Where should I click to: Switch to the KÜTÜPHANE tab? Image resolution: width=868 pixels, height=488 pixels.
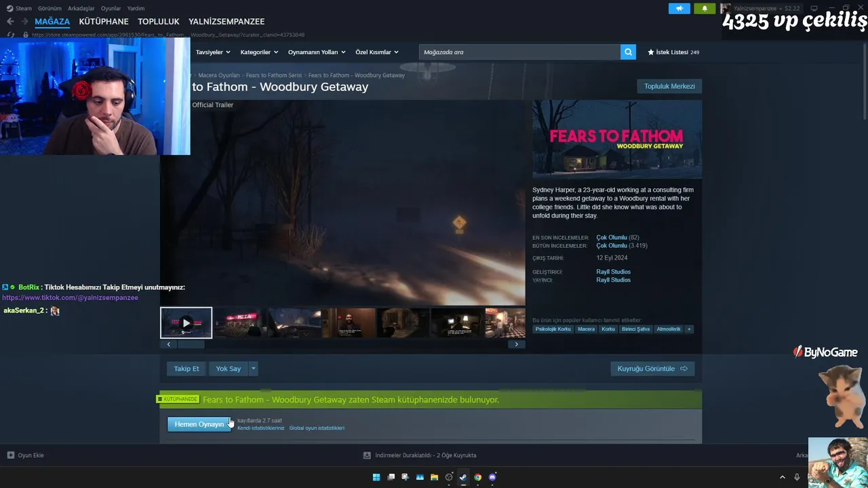(x=104, y=22)
